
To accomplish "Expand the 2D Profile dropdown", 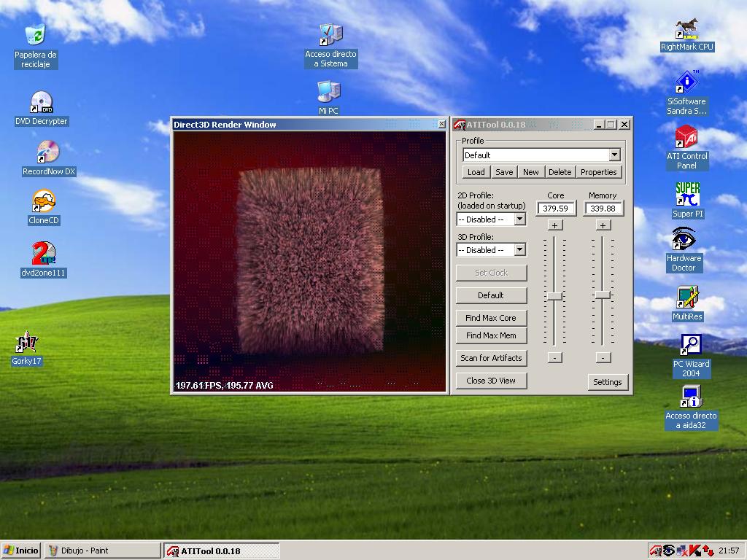I will tap(519, 219).
